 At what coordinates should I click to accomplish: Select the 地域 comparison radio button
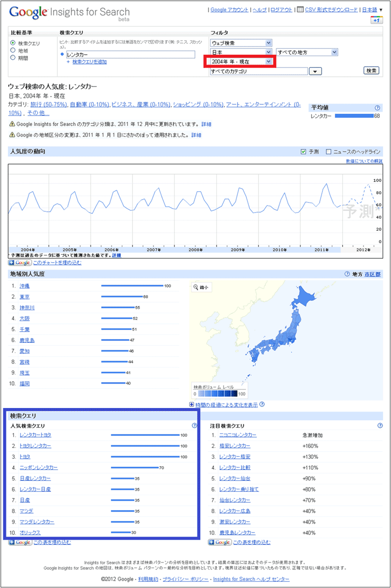pos(13,50)
